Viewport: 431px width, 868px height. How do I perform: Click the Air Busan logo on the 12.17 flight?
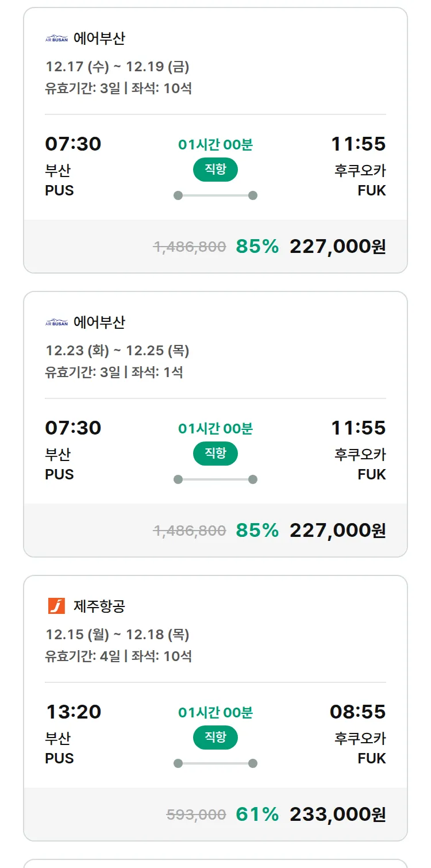coord(56,39)
